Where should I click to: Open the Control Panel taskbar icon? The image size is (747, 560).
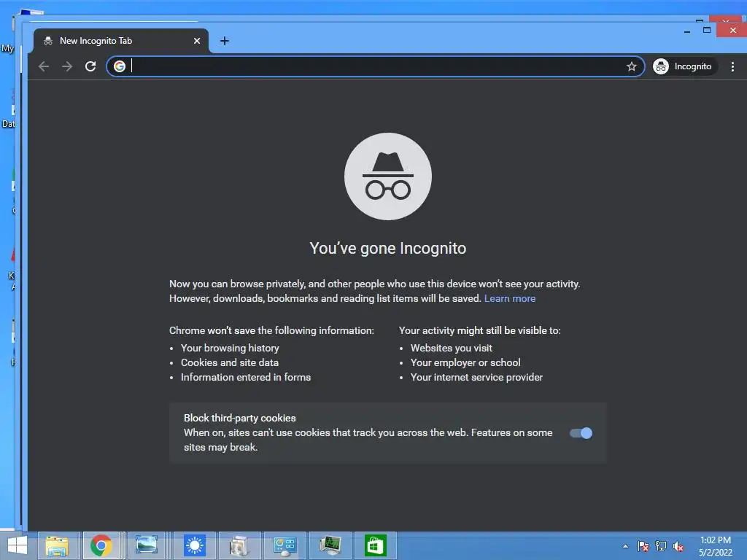(285, 545)
